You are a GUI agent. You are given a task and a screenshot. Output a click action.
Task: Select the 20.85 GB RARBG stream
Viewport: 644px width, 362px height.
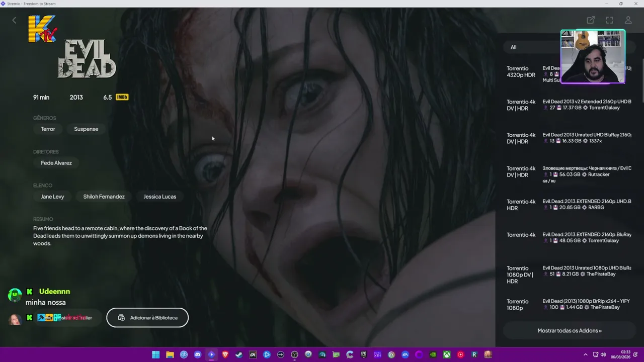click(570, 205)
